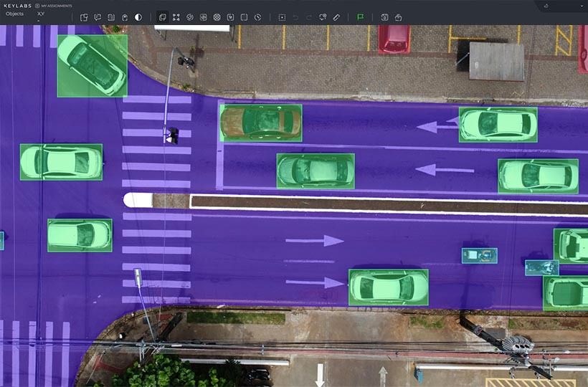Click the Keylabs logo
Image resolution: width=588 pixels, height=387 pixels.
(16, 6)
